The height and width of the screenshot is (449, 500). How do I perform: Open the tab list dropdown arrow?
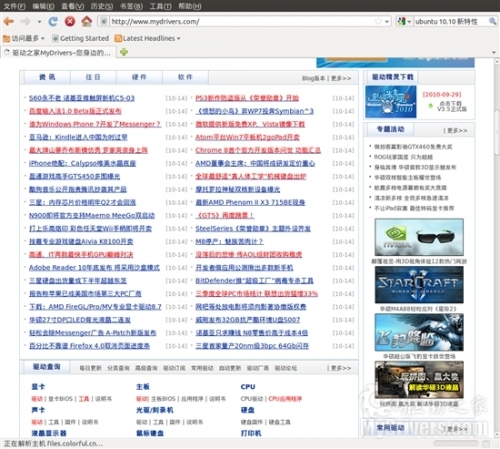[494, 53]
